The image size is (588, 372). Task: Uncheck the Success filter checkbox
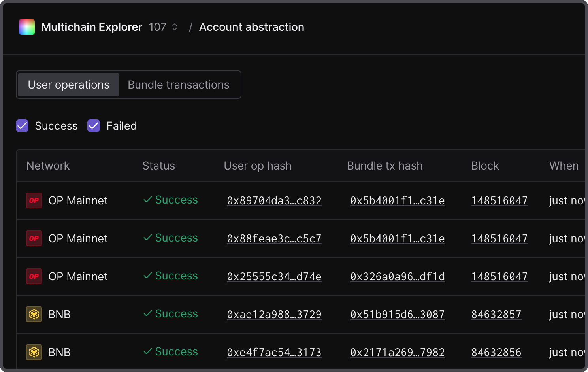pyautogui.click(x=22, y=126)
